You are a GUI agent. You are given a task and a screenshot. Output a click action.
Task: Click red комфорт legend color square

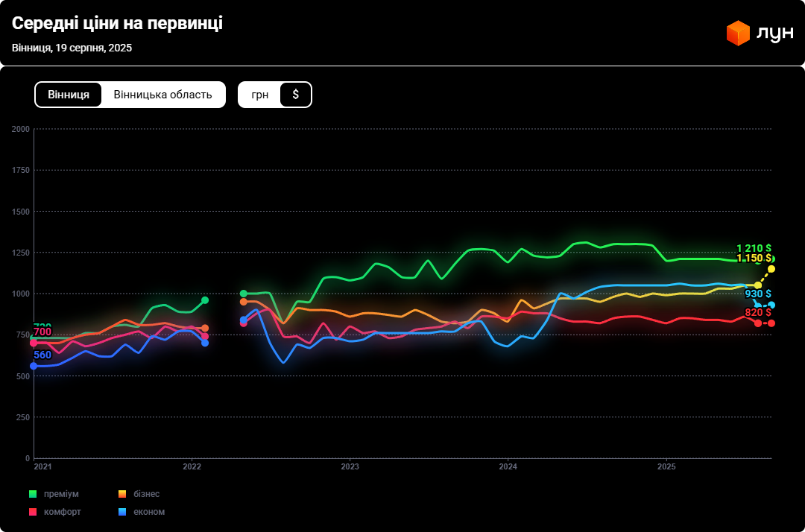tap(33, 512)
